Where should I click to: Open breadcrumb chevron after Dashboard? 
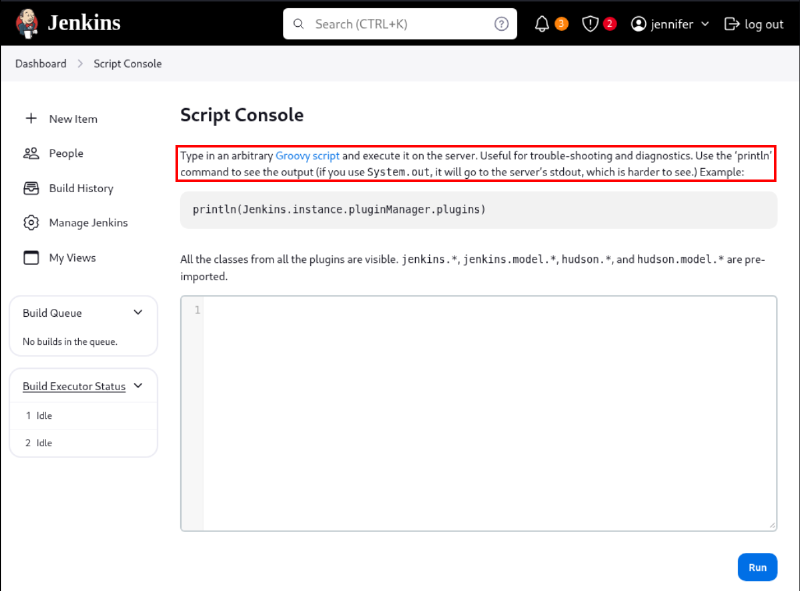tap(80, 64)
